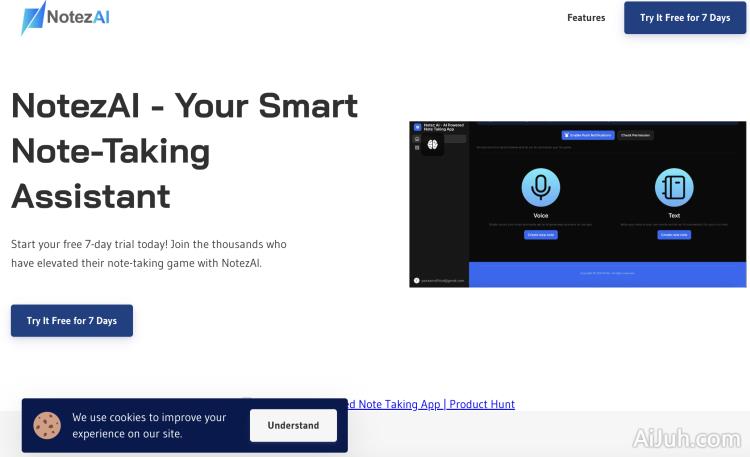Click the hero Try It Free for 7 Days button

pos(72,321)
